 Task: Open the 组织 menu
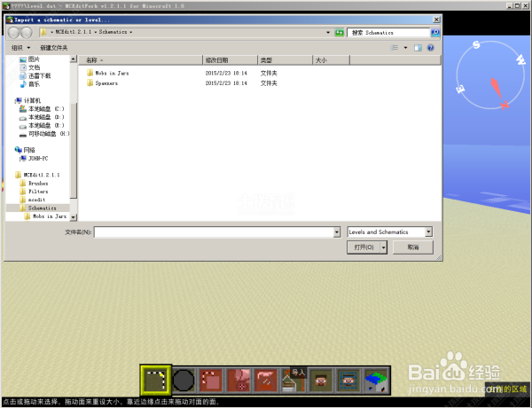point(20,48)
